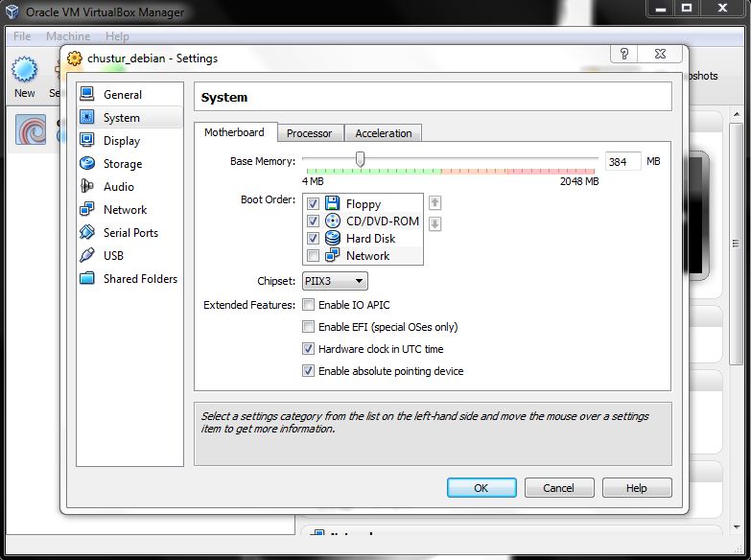751x560 pixels.
Task: Uncheck Floppy in boot order
Action: (313, 203)
